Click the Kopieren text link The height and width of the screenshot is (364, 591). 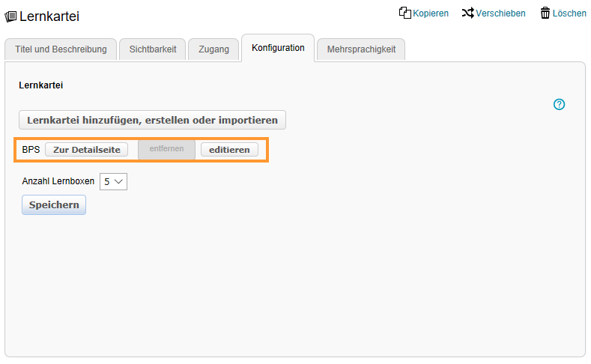click(431, 13)
